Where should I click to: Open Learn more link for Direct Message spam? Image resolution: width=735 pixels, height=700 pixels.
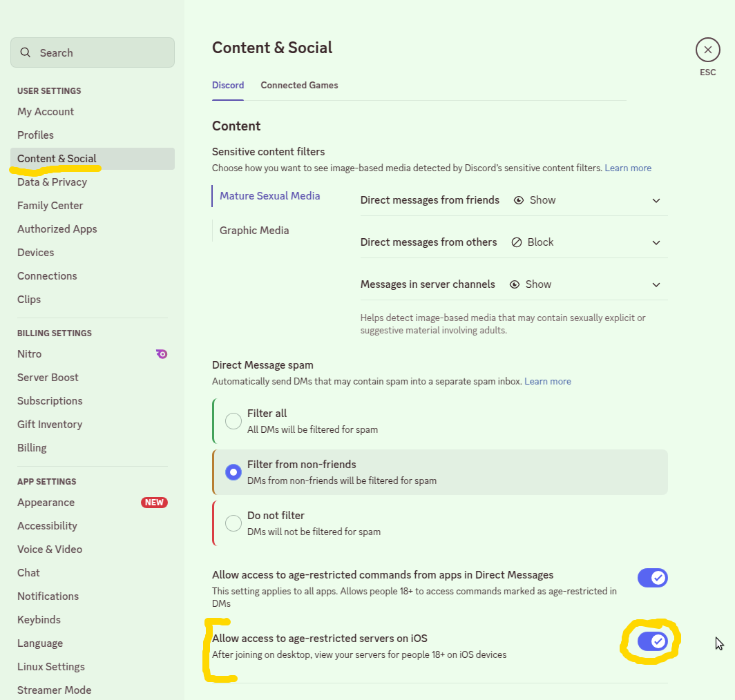548,381
